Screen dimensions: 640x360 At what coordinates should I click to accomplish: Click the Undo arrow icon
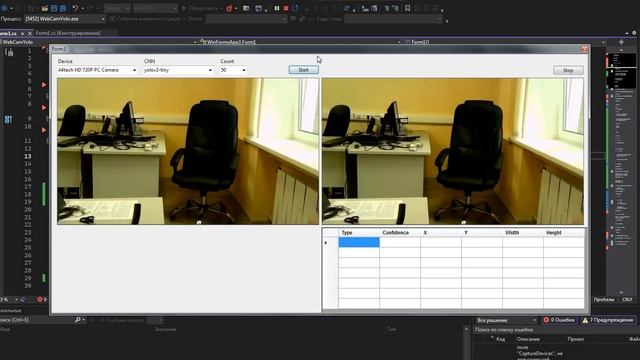[x=75, y=8]
